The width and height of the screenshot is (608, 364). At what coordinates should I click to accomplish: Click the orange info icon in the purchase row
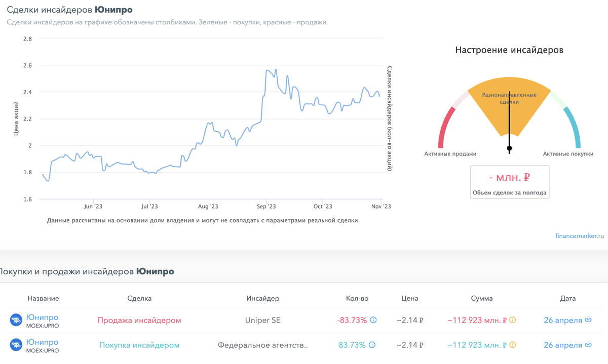click(512, 345)
